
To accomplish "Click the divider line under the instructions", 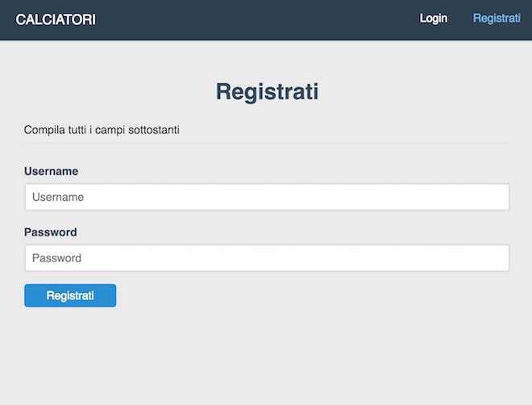I will tap(267, 143).
